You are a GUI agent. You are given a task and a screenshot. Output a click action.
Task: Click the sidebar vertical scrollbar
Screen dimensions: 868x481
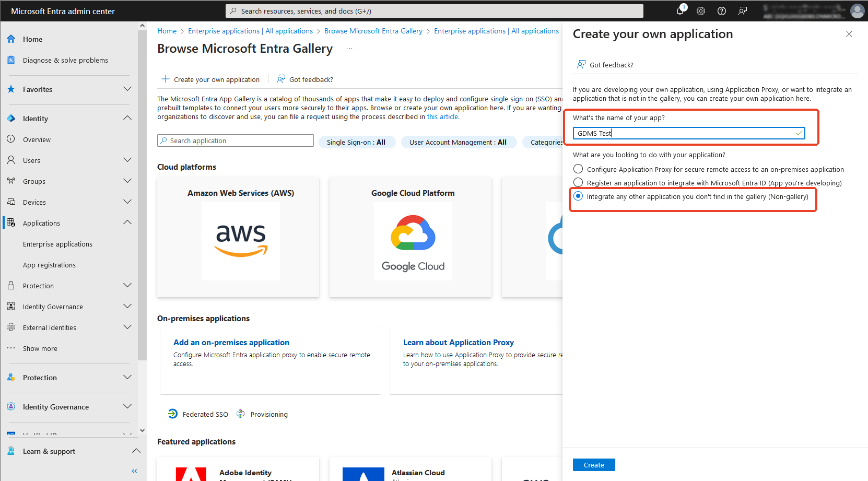click(x=142, y=196)
